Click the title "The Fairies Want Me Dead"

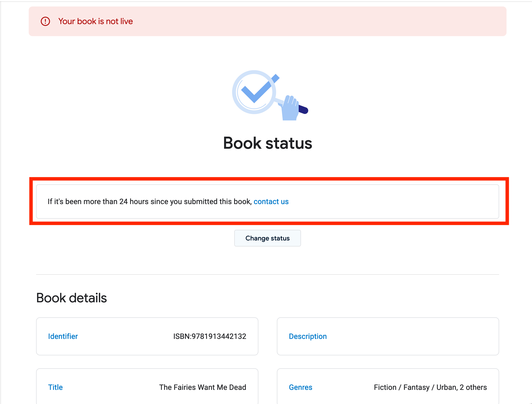203,387
